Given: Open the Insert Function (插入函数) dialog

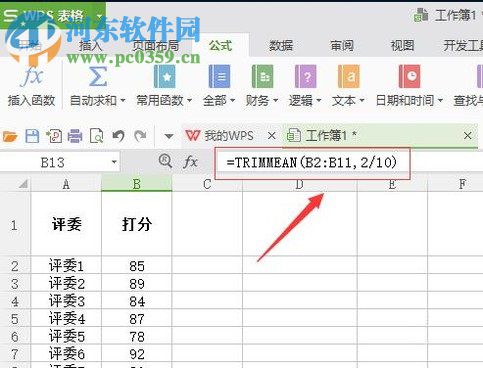Looking at the screenshot, I should coord(31,86).
